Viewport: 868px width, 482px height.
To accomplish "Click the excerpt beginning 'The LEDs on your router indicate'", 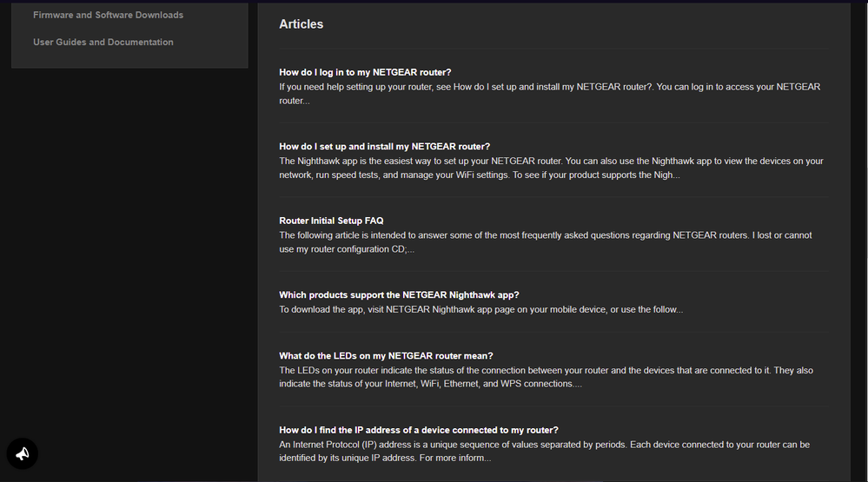I will (546, 371).
